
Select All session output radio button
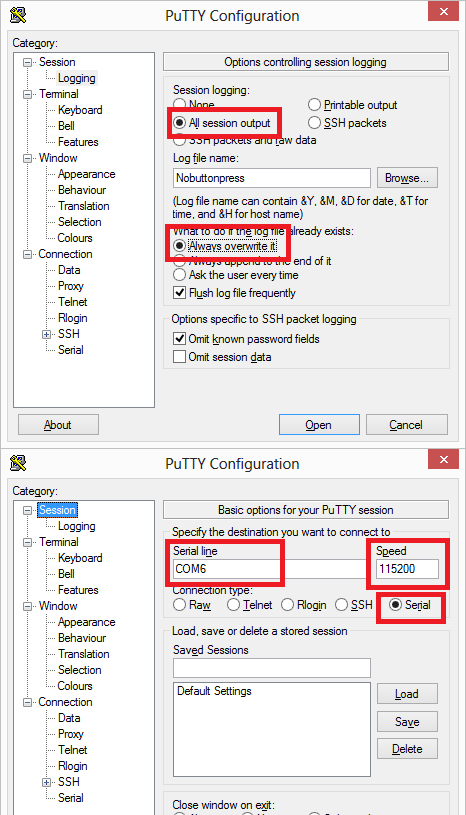coord(179,123)
